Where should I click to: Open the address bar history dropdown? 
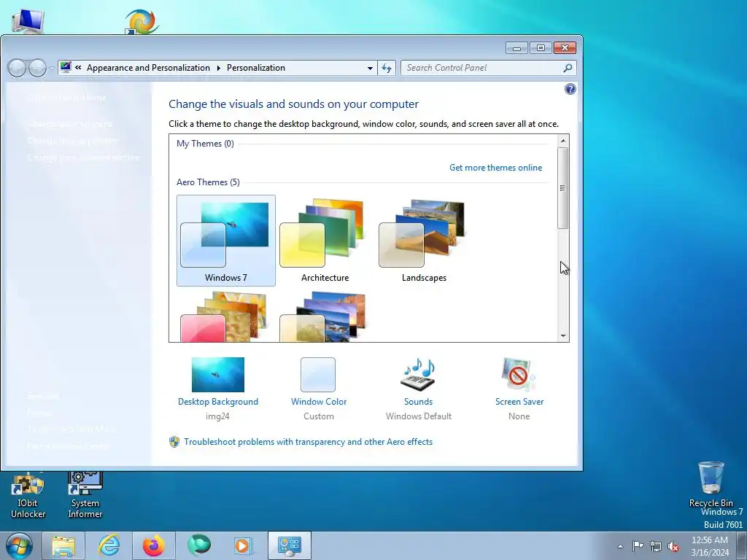pos(370,68)
